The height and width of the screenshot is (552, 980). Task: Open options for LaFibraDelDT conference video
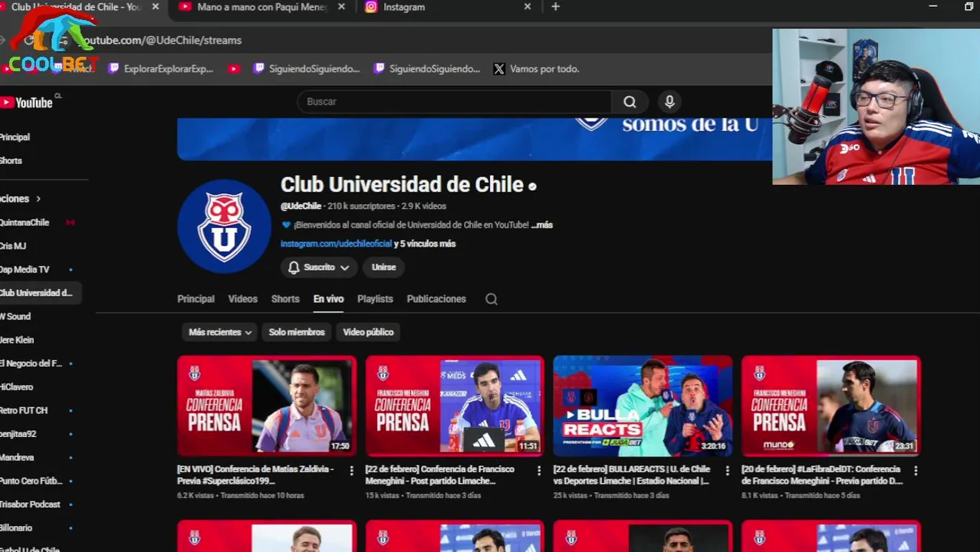click(916, 470)
